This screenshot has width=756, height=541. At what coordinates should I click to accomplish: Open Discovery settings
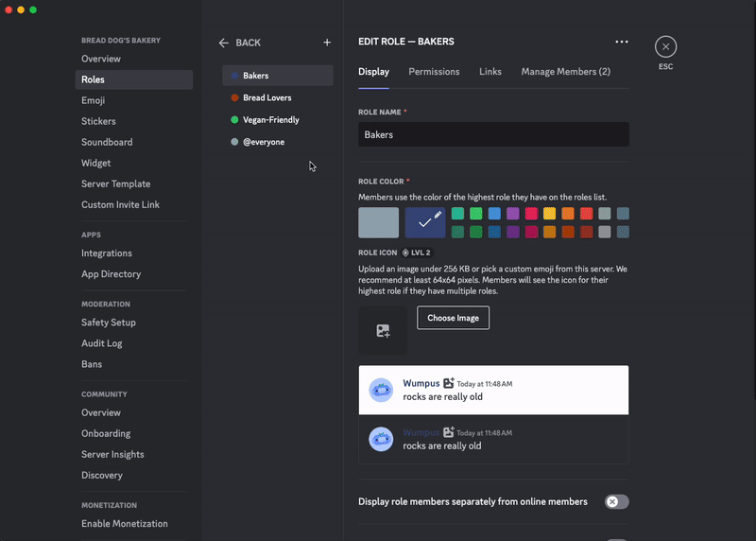click(134, 476)
